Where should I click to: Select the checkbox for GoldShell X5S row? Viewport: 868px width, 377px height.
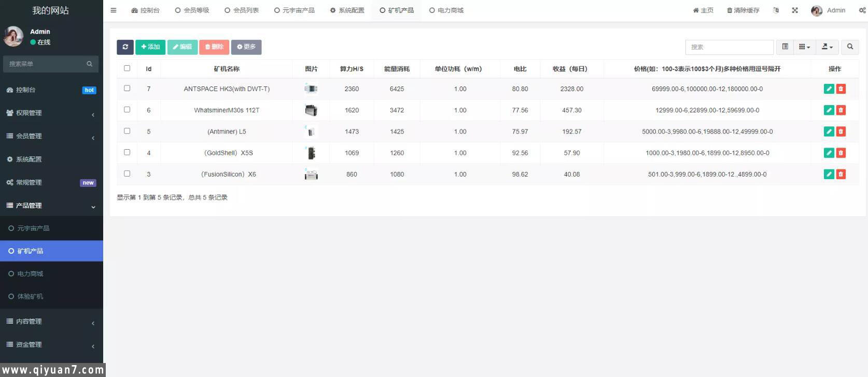point(127,152)
